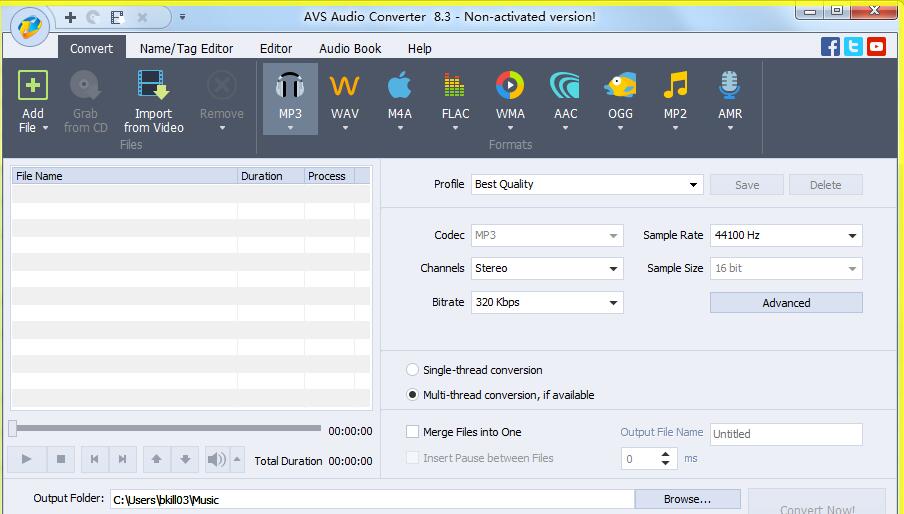Click the File Name column header
Screen dimensions: 904x514
125,176
